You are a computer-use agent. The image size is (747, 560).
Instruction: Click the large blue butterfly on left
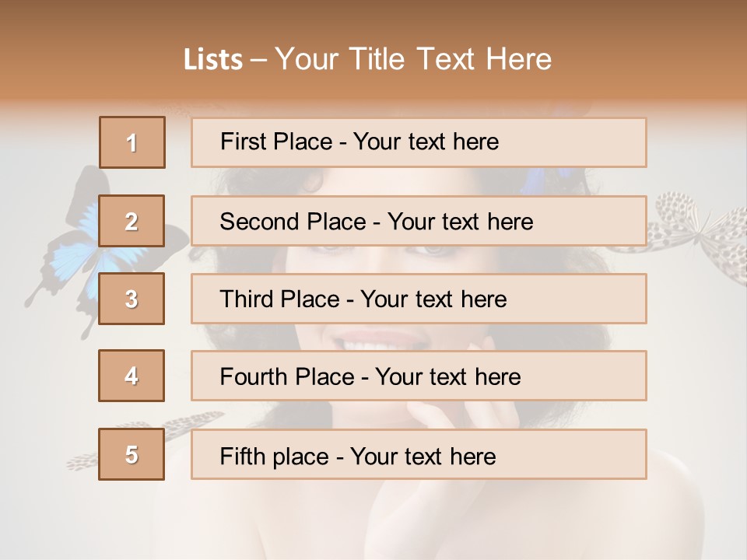(74, 249)
